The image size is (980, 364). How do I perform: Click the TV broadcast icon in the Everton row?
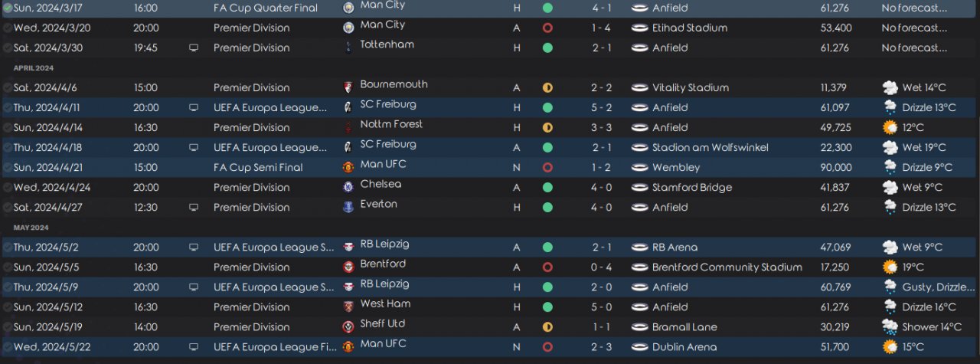click(x=194, y=207)
